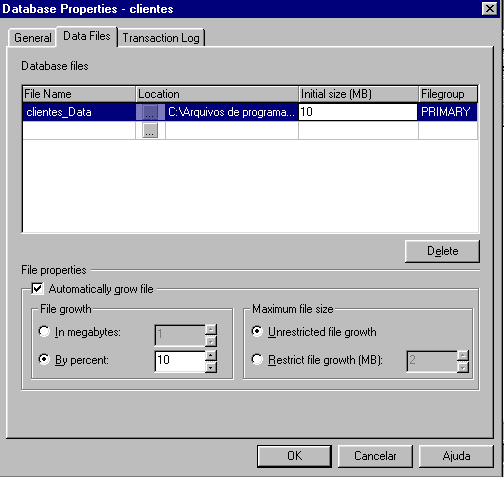Choose Unrestricted file growth option
Viewport: 504px width, 477px height.
pos(257,331)
